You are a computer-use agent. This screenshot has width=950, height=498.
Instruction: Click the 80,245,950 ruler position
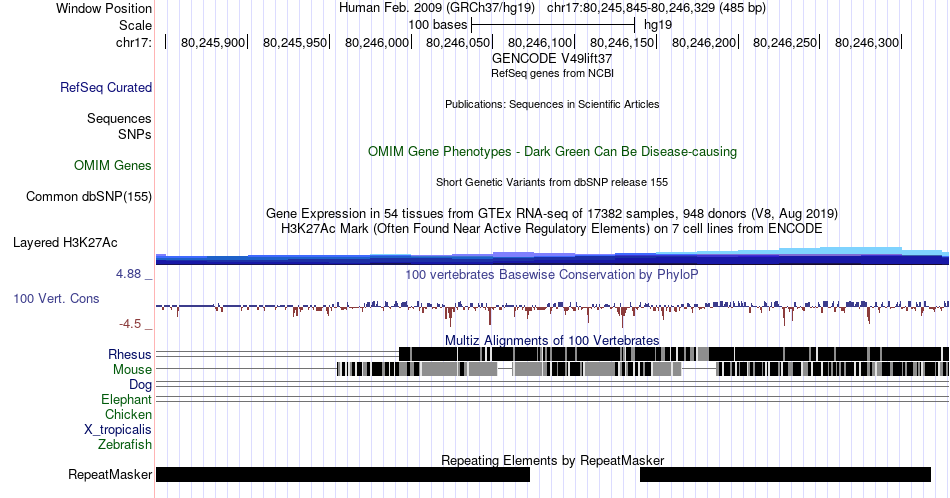tap(295, 42)
